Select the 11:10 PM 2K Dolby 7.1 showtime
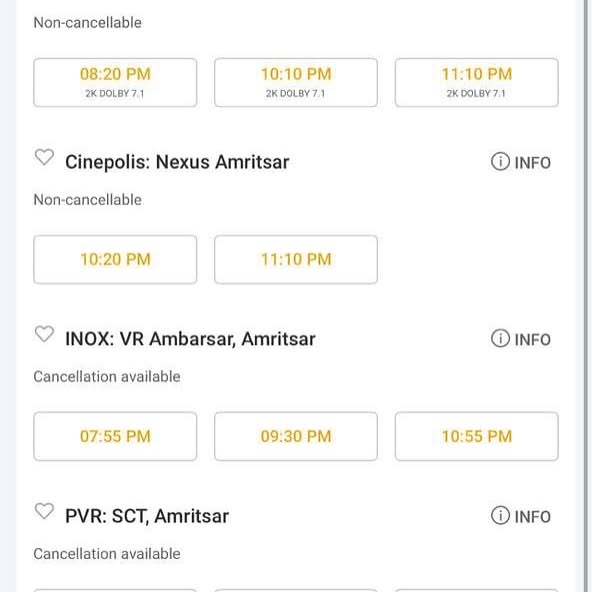Viewport: 592px width, 592px height. [x=477, y=82]
